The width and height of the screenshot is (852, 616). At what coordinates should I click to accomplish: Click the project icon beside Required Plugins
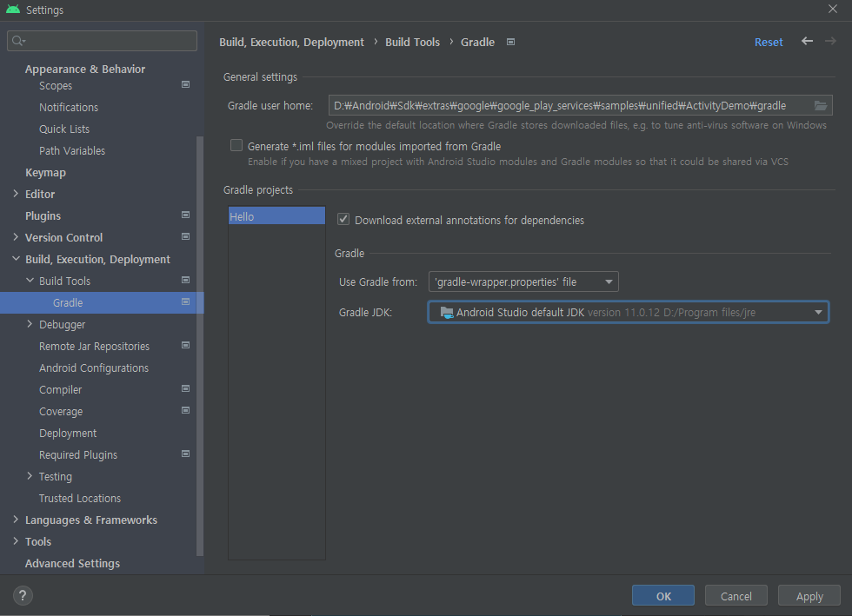coord(185,454)
